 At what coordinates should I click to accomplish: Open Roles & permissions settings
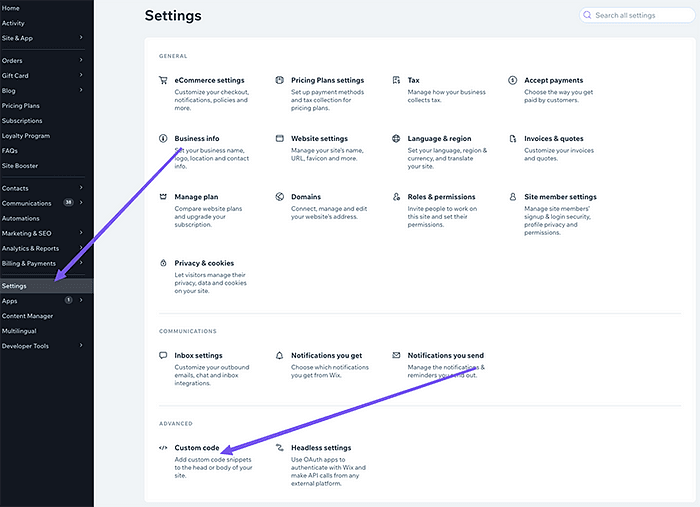pos(441,197)
